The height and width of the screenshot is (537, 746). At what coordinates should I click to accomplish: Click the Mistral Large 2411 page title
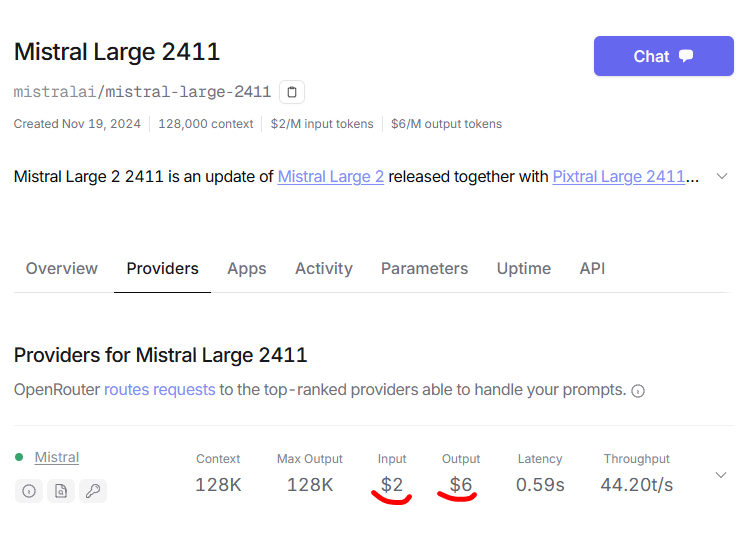[117, 51]
